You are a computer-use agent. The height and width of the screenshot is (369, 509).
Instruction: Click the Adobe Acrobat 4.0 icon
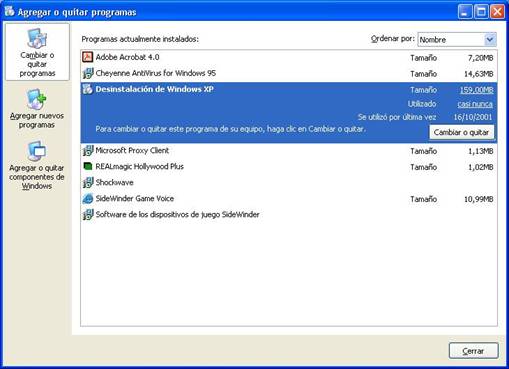coord(88,57)
